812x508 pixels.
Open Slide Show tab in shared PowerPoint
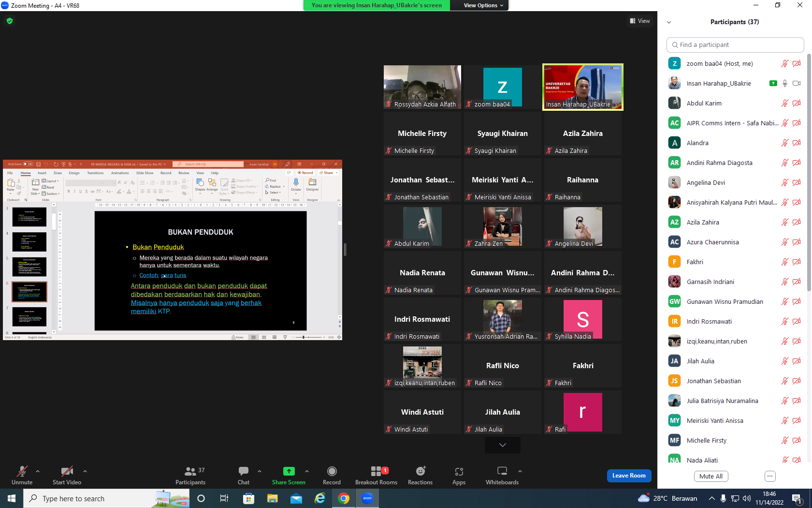pos(145,173)
